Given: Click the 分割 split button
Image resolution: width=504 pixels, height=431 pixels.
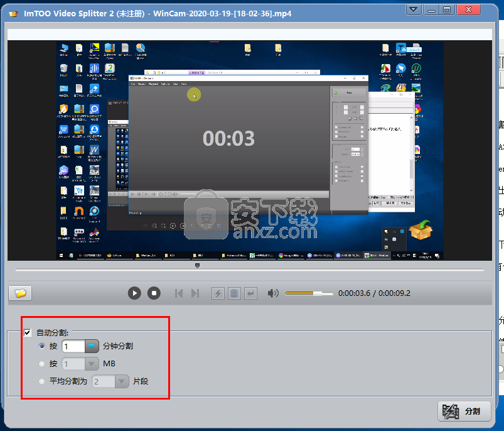Looking at the screenshot, I should [464, 411].
